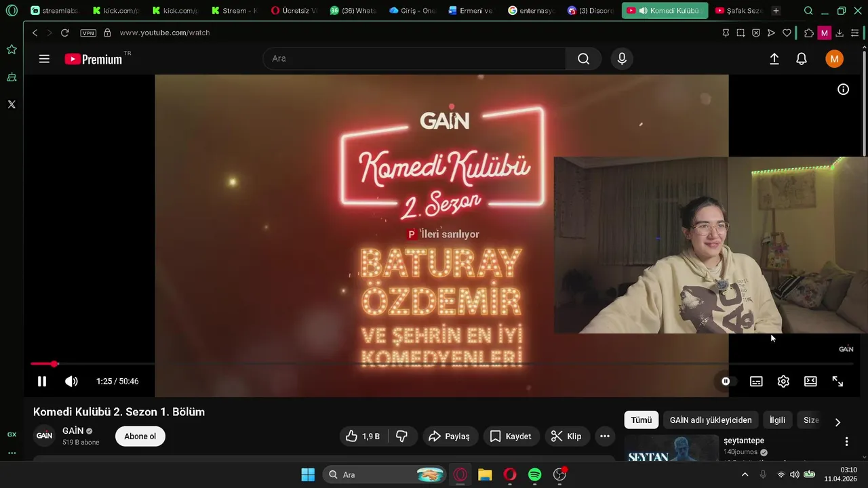Screen dimensions: 868x488
Task: Reload the page
Action: tap(64, 33)
